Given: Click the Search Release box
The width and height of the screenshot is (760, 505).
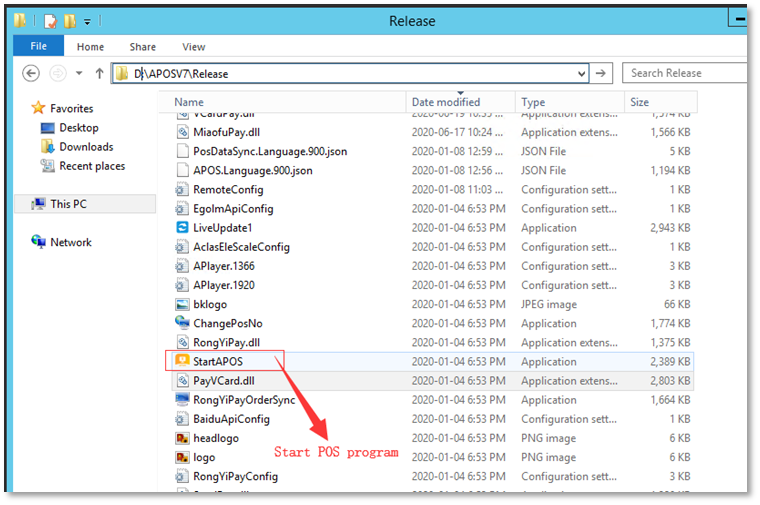Looking at the screenshot, I should [x=684, y=73].
